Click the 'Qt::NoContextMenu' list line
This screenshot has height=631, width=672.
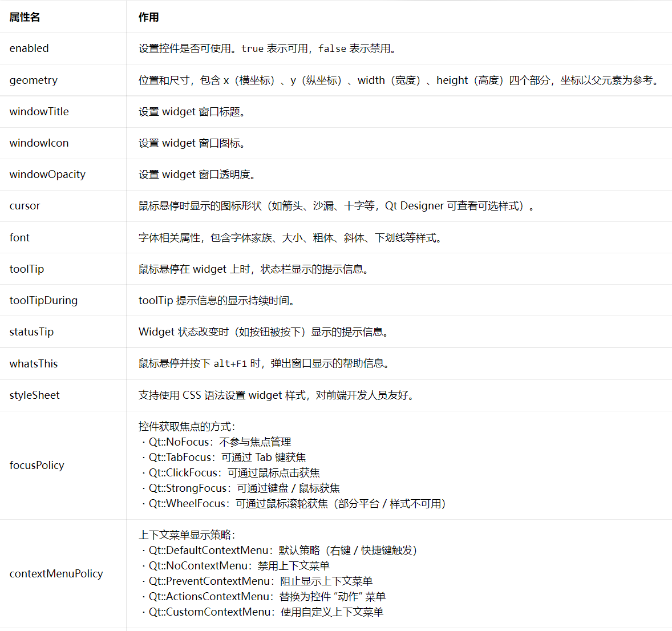click(x=236, y=566)
